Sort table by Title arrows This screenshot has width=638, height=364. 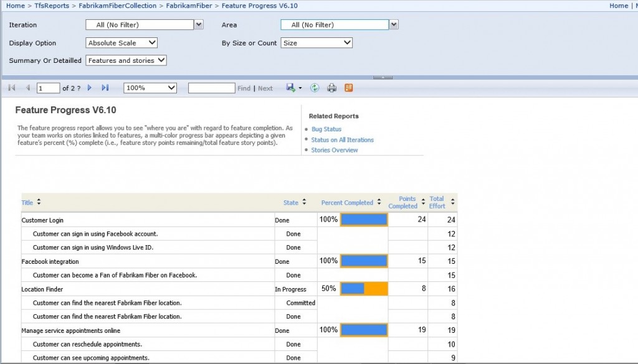[39, 202]
